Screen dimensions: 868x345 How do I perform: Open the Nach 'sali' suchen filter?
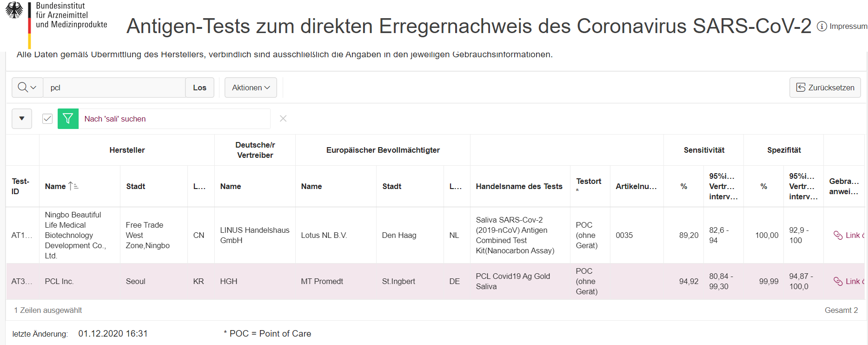pos(115,119)
